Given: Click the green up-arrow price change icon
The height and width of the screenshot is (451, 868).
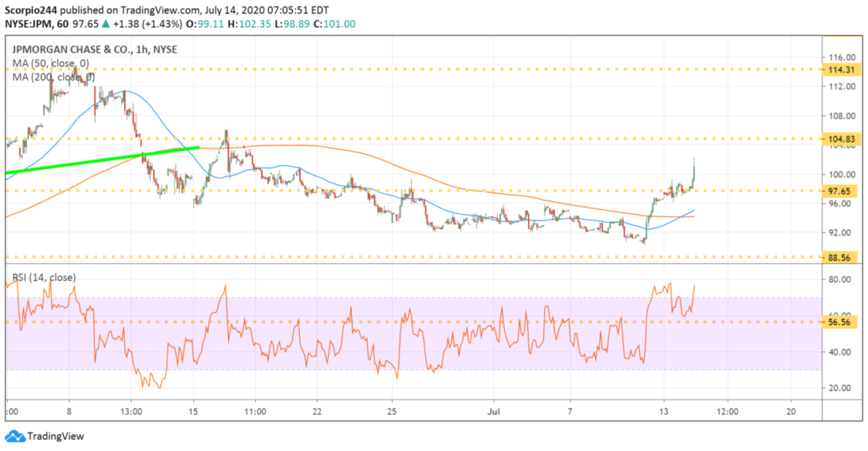Looking at the screenshot, I should click(106, 24).
